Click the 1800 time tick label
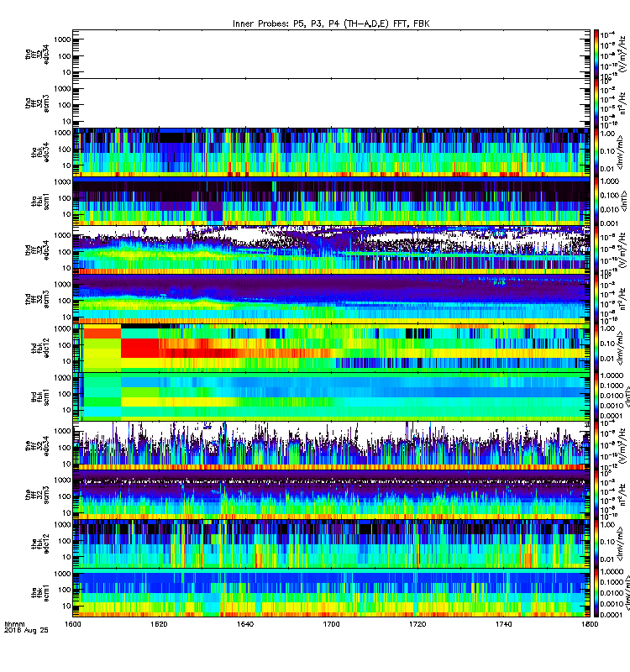This screenshot has height=672, width=630. tap(590, 624)
